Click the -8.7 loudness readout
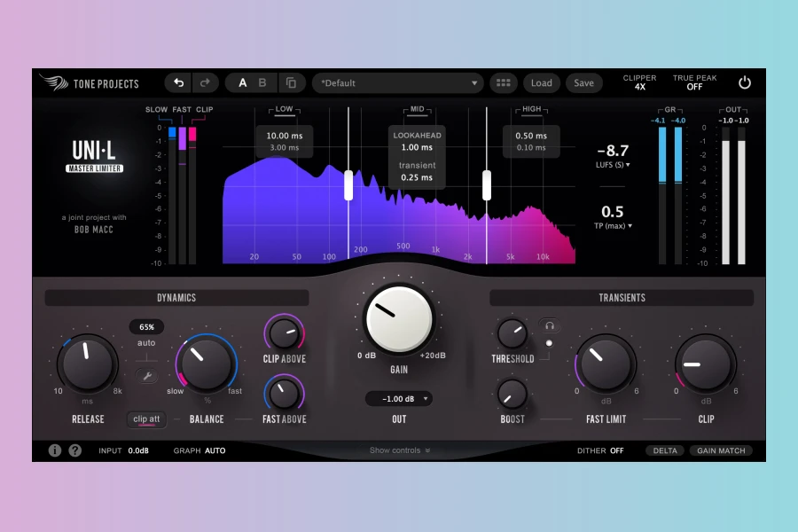The width and height of the screenshot is (798, 532). tap(613, 151)
